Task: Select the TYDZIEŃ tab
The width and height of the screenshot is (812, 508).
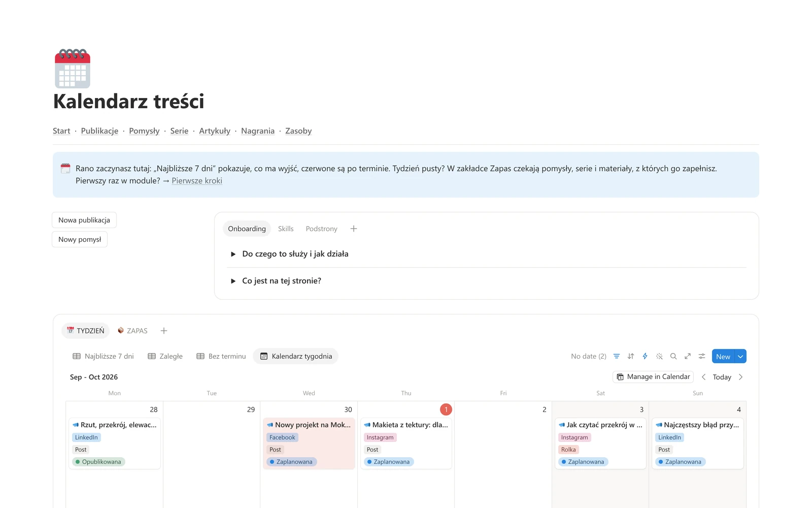Action: 85,331
